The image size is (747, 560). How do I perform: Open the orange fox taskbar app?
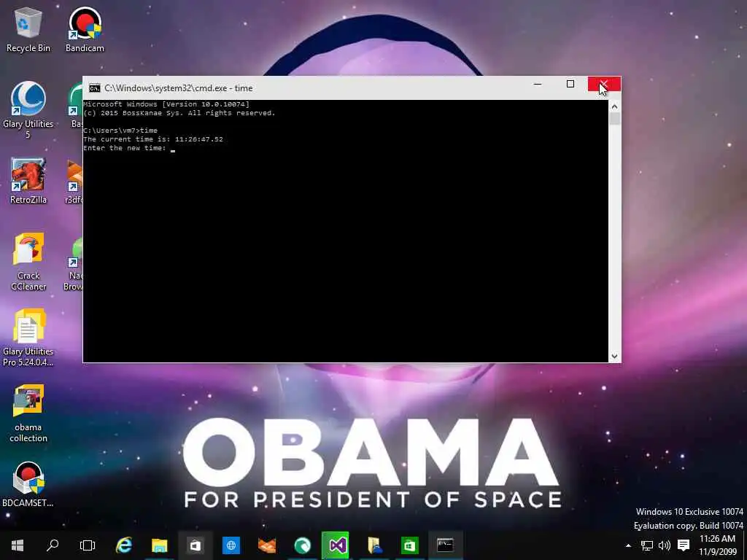click(x=267, y=545)
